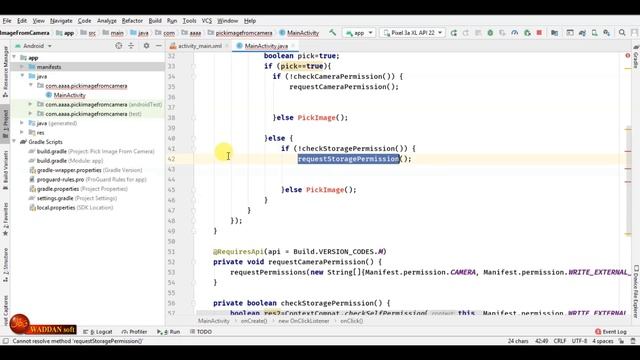The width and height of the screenshot is (640, 360).
Task: Open the Help menu
Action: pos(250,20)
